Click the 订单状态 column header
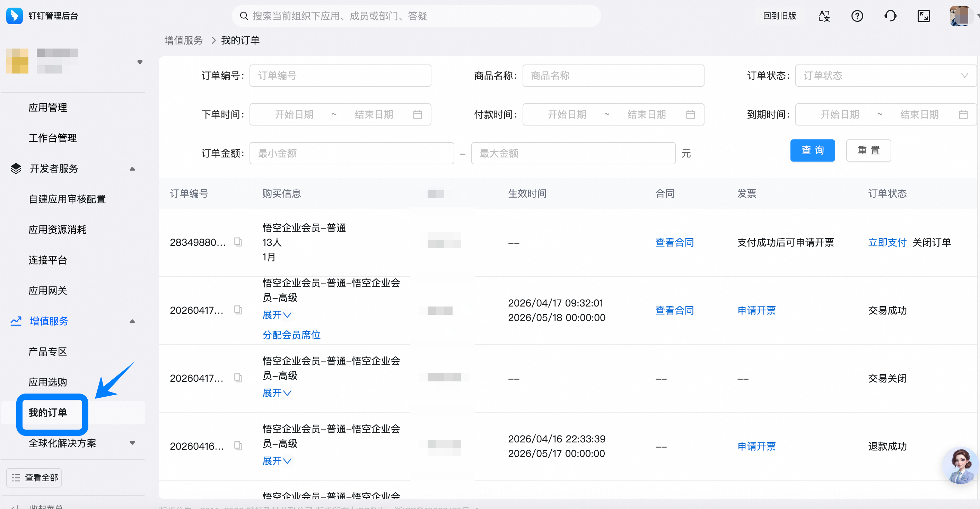 [x=887, y=193]
